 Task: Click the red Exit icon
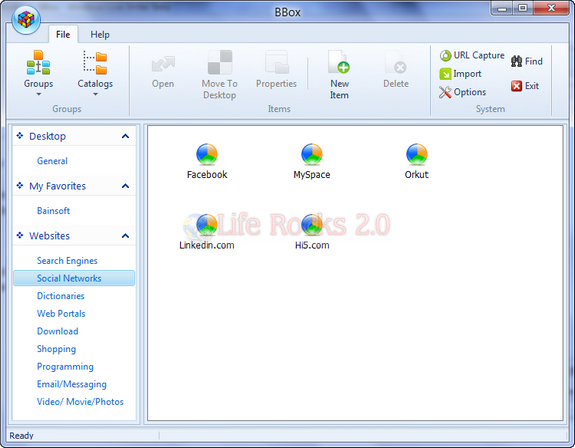516,86
